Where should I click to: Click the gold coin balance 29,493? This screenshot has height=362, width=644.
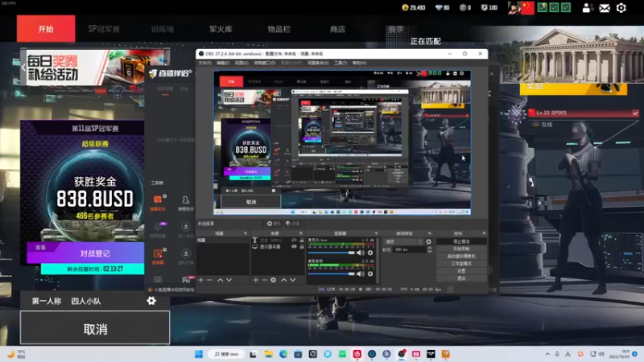tap(414, 7)
